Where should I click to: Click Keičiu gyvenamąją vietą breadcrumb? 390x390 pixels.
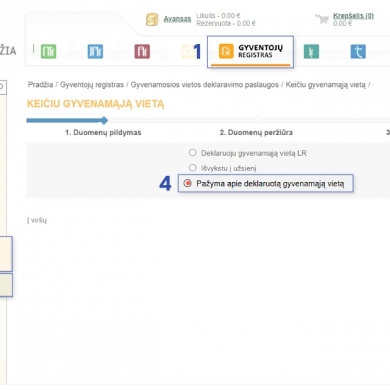325,85
